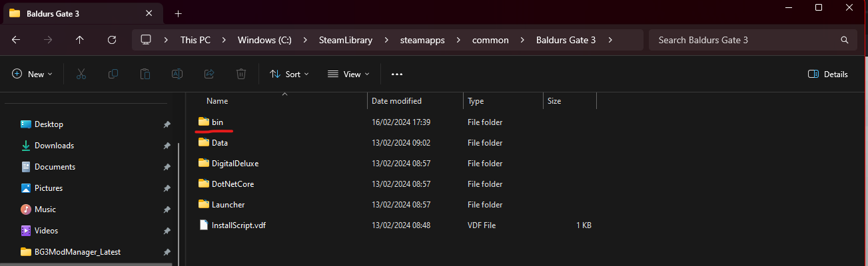Go up one directory level
Image resolution: width=868 pixels, height=266 pixels.
tap(80, 40)
